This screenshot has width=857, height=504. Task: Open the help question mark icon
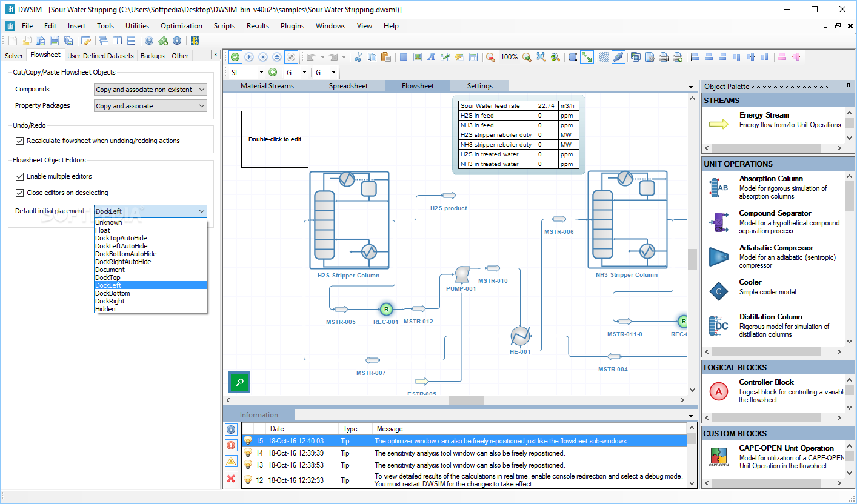tap(149, 41)
